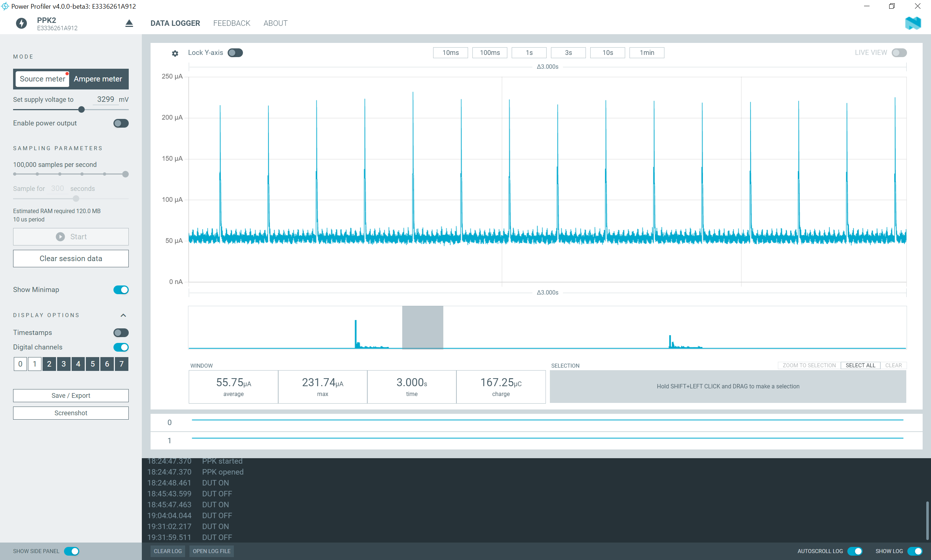
Task: Collapse the DISPLAY OPTIONS section
Action: [x=123, y=316]
